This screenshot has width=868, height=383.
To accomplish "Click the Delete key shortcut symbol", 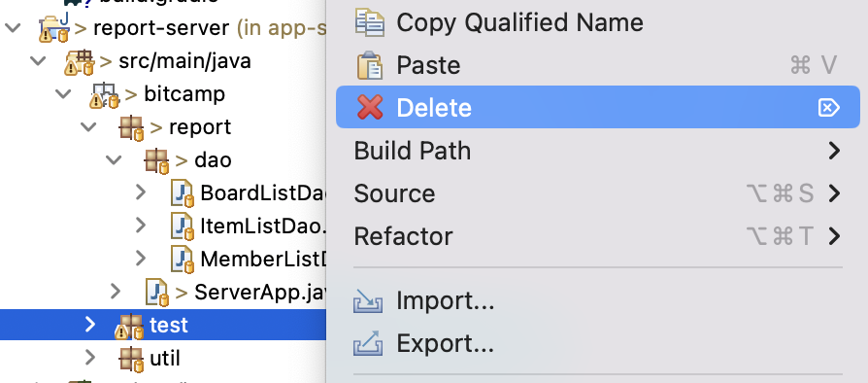I will pos(829,108).
